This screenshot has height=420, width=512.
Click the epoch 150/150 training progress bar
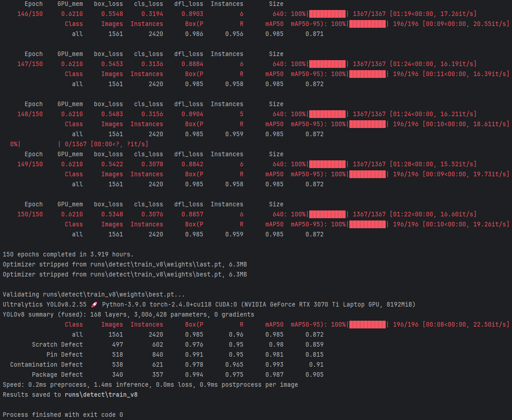(x=327, y=214)
